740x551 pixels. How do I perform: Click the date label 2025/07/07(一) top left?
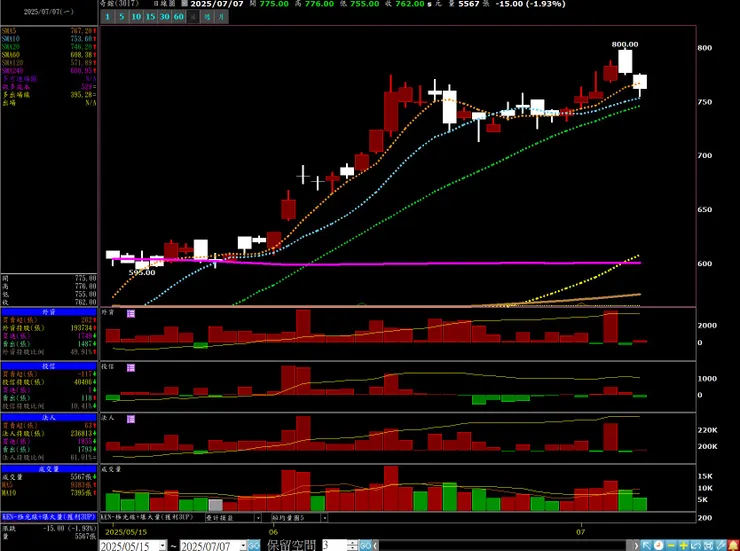pyautogui.click(x=49, y=11)
